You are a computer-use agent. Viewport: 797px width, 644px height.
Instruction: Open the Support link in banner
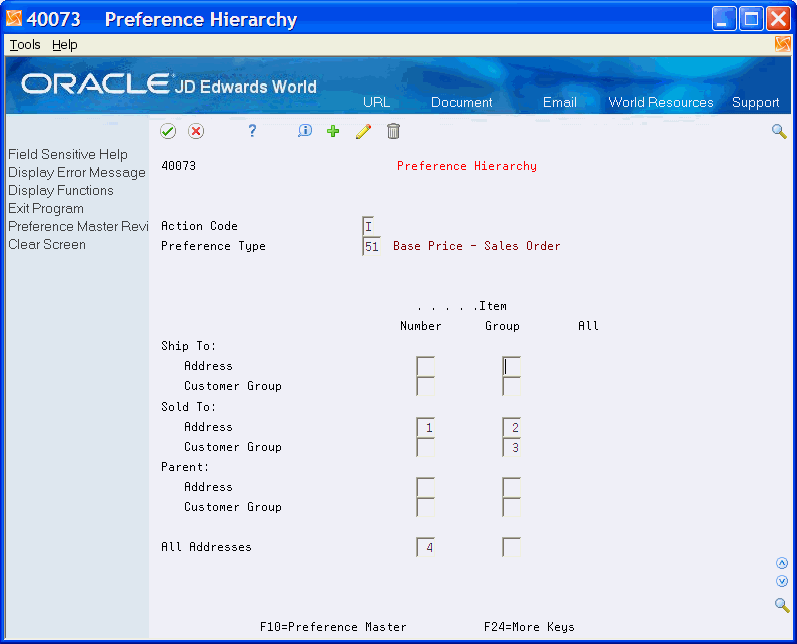tap(755, 102)
